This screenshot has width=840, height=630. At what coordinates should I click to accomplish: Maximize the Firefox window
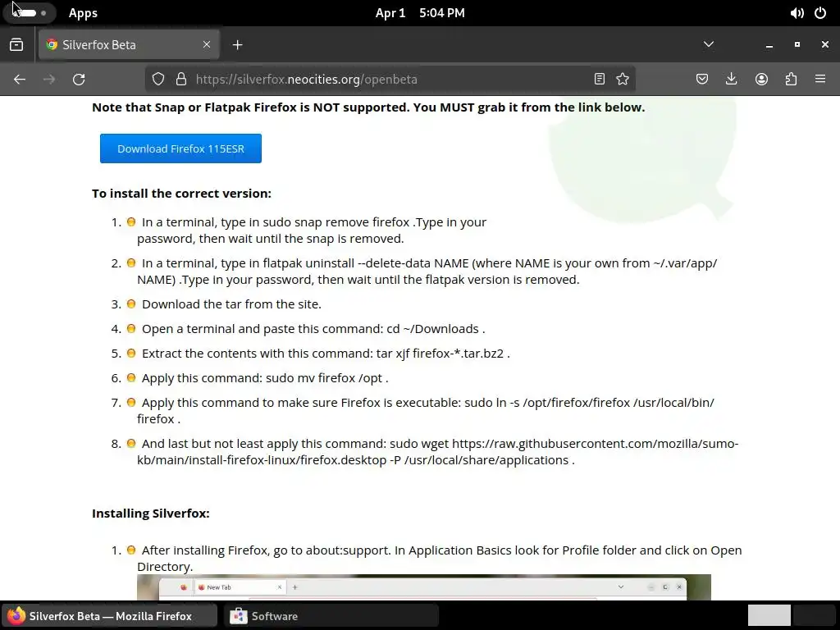point(797,44)
